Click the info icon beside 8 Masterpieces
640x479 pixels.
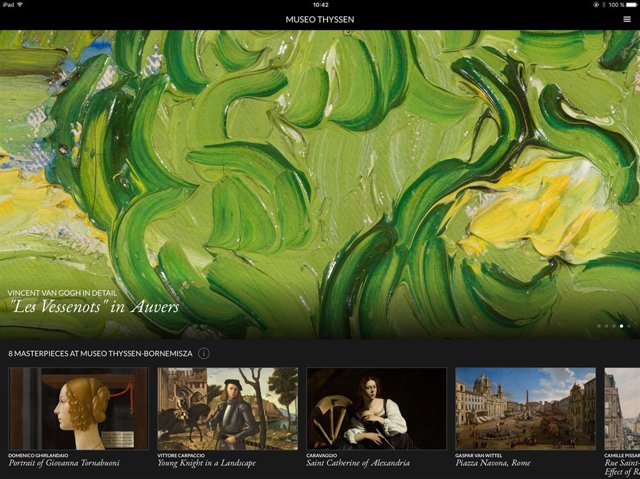[204, 353]
